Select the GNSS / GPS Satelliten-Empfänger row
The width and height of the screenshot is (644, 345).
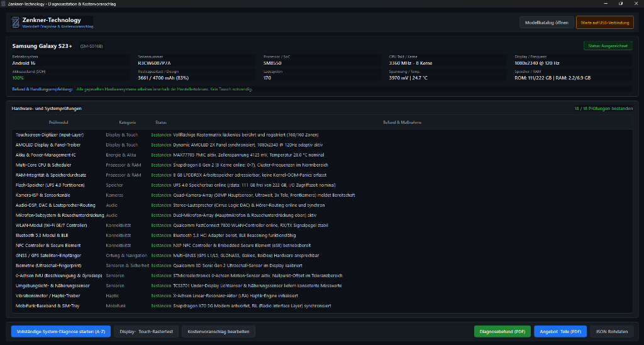(x=322, y=255)
